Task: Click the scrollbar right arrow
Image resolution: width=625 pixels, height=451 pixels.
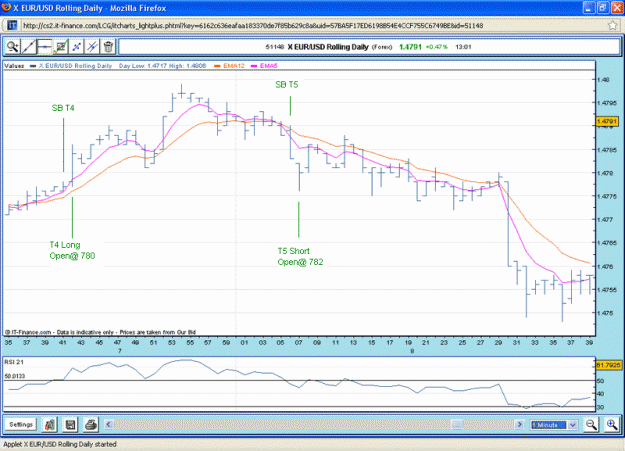Action: coord(519,425)
